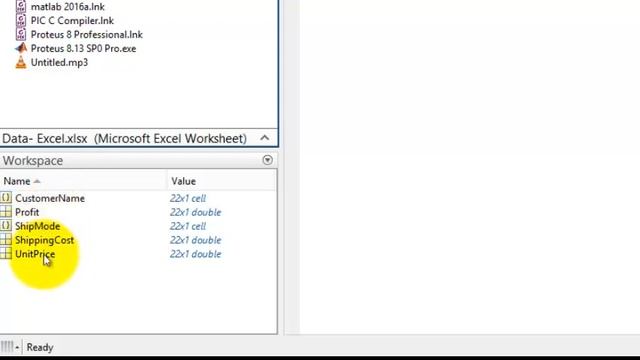Open the status bar indicator dropdown arrow

tap(17, 347)
